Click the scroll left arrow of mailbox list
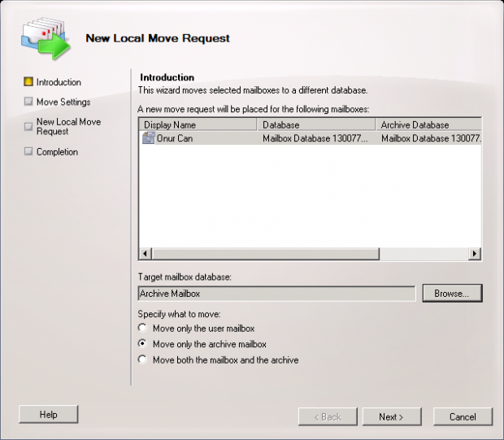Screen dimensions: 504x440 pos(146,254)
